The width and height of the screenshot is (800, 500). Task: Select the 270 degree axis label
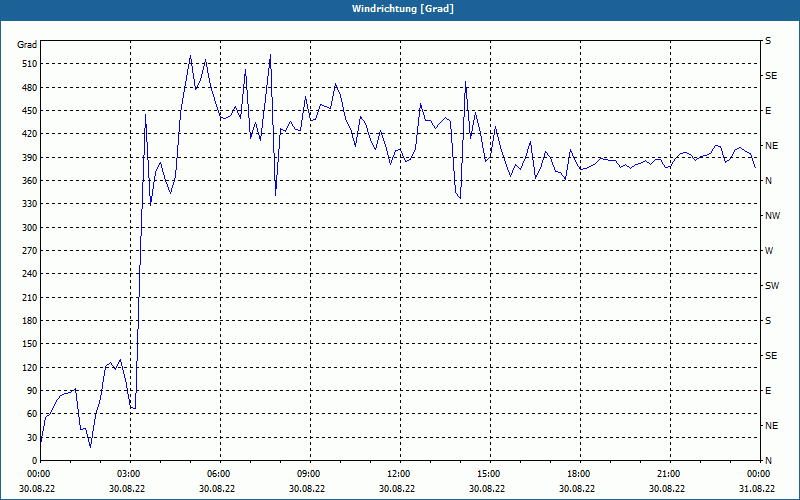(30, 251)
